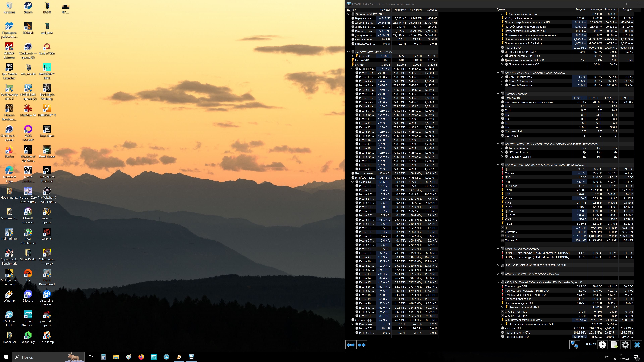Viewport: 644px width, 362px height.
Task: Collapse the Тайминги памяти section
Action: (498, 94)
